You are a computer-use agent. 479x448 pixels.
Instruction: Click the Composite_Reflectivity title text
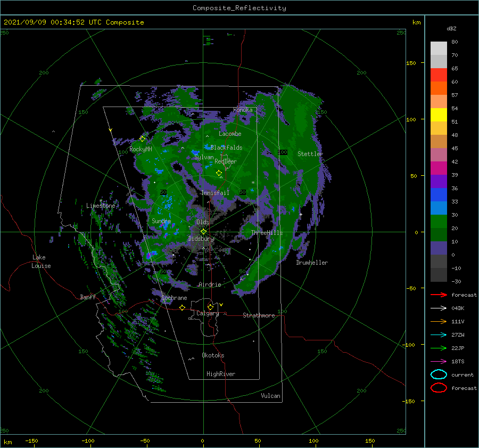(240, 8)
